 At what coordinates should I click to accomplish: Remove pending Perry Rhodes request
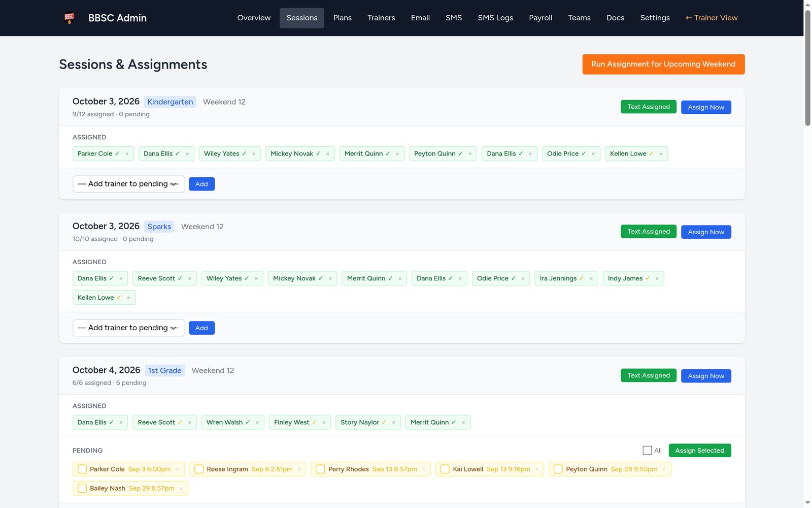(424, 469)
